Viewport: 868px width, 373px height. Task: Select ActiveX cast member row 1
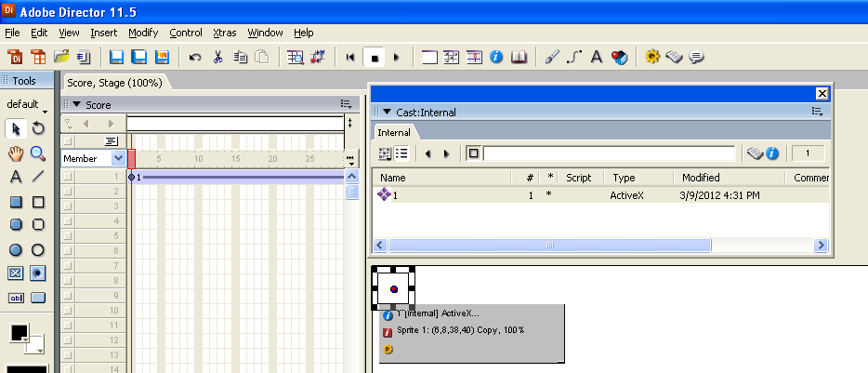[x=600, y=195]
